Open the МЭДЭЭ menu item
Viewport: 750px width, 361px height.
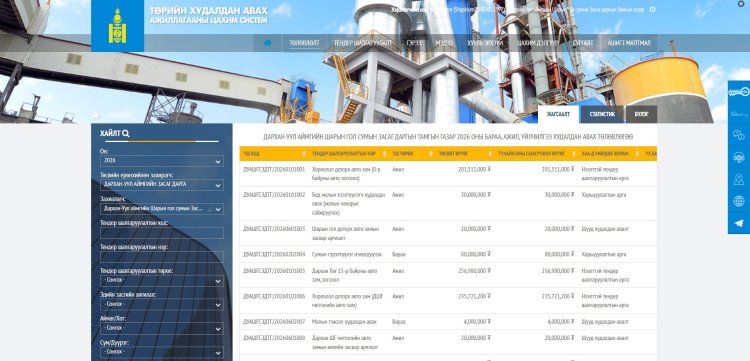tap(444, 43)
